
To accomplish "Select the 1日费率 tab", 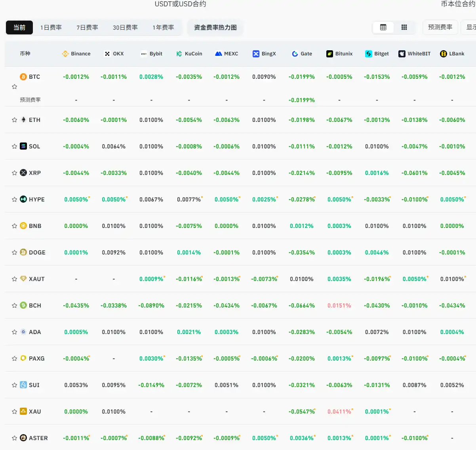I will tap(51, 27).
